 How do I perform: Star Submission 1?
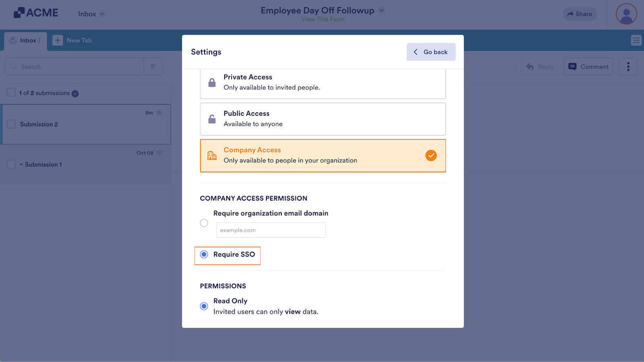pos(159,153)
